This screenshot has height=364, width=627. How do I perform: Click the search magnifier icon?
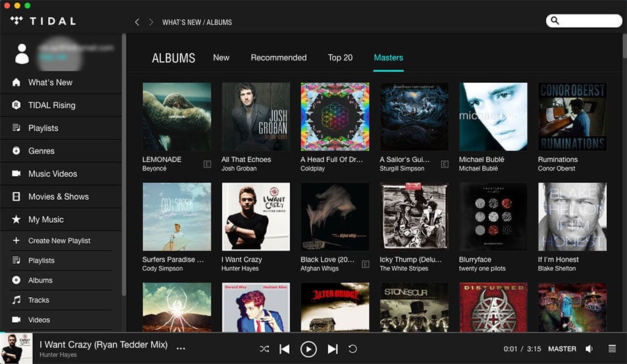[555, 21]
